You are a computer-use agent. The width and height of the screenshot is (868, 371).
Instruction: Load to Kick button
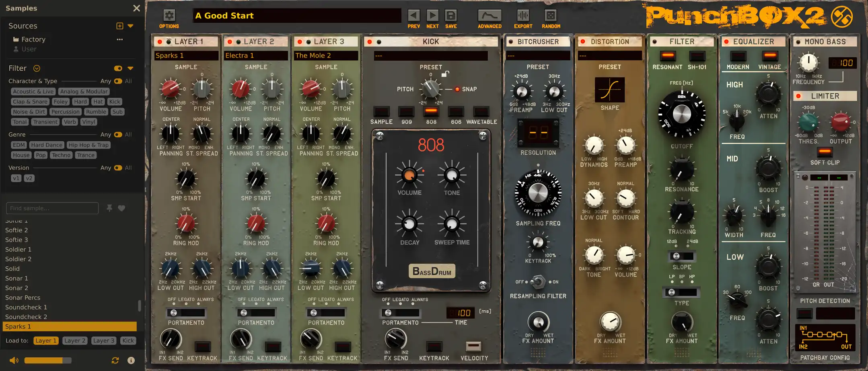[x=128, y=340]
